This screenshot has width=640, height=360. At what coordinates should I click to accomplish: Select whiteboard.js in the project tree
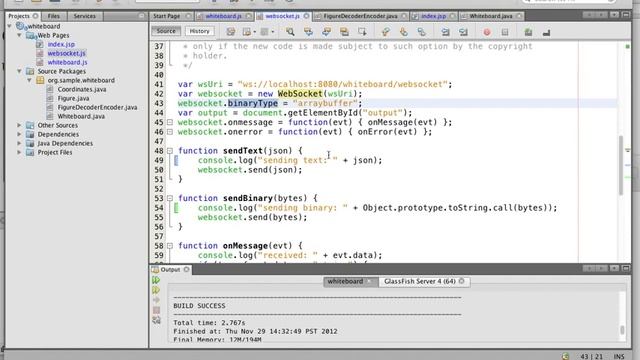[x=67, y=62]
